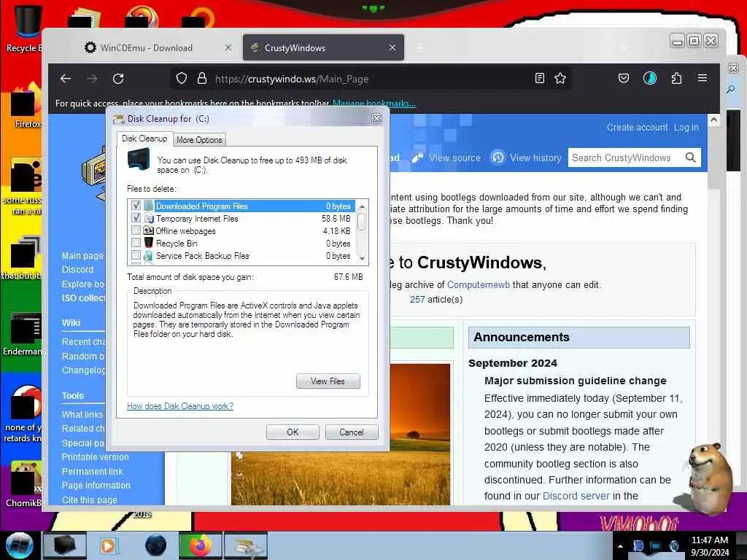The width and height of the screenshot is (747, 560).
Task: Check Service Pack Backup Files checkbox
Action: tap(136, 255)
